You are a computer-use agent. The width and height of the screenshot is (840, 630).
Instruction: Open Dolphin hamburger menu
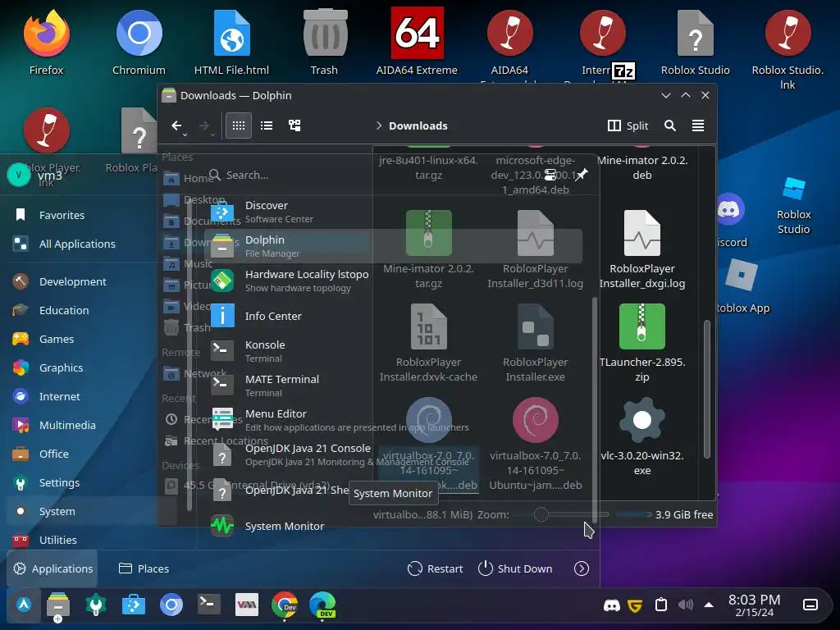click(697, 126)
